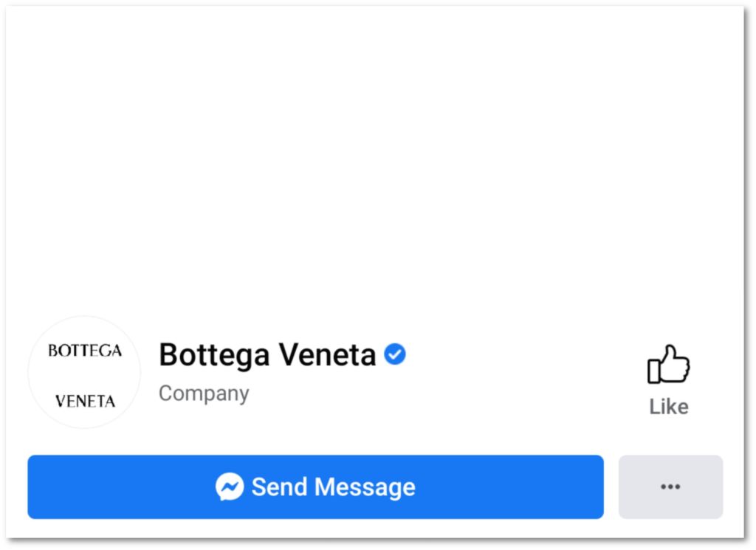756x550 pixels.
Task: Click the Company category label
Action: 204,393
